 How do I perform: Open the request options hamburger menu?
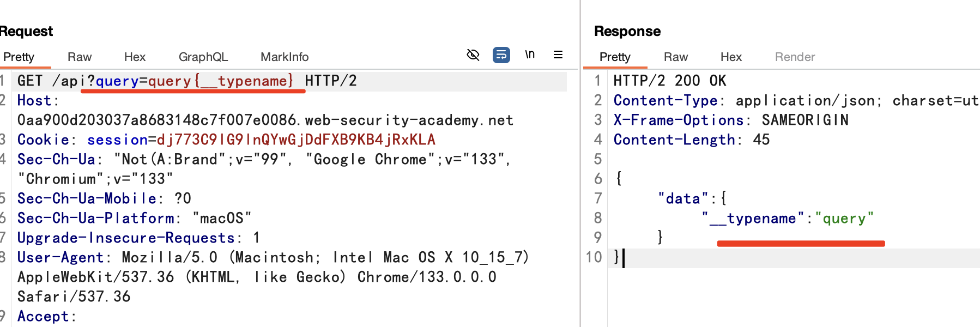point(558,55)
